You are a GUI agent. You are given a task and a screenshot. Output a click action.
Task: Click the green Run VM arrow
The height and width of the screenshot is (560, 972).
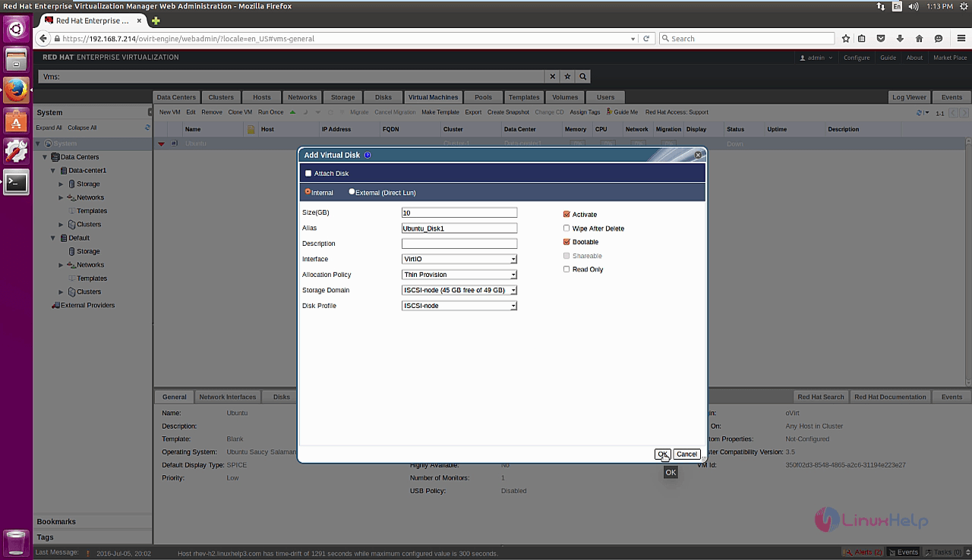click(x=293, y=112)
